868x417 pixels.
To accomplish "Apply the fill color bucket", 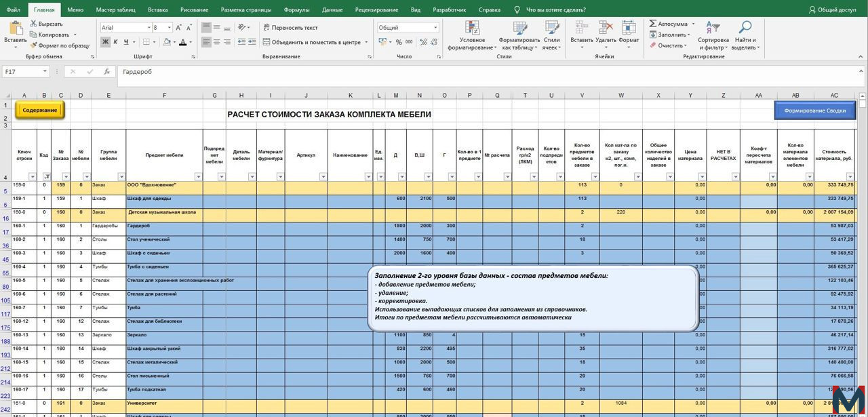I will coord(165,42).
